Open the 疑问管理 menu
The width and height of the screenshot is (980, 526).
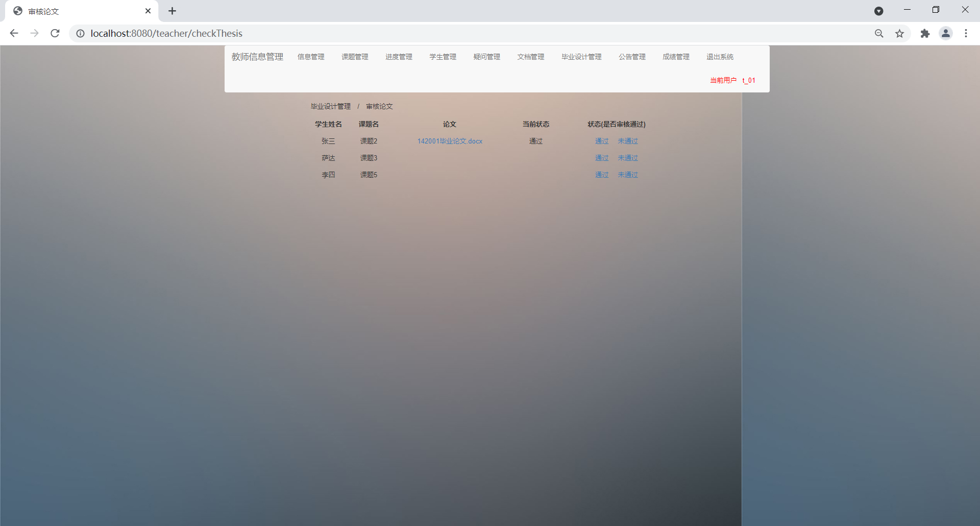coord(486,57)
